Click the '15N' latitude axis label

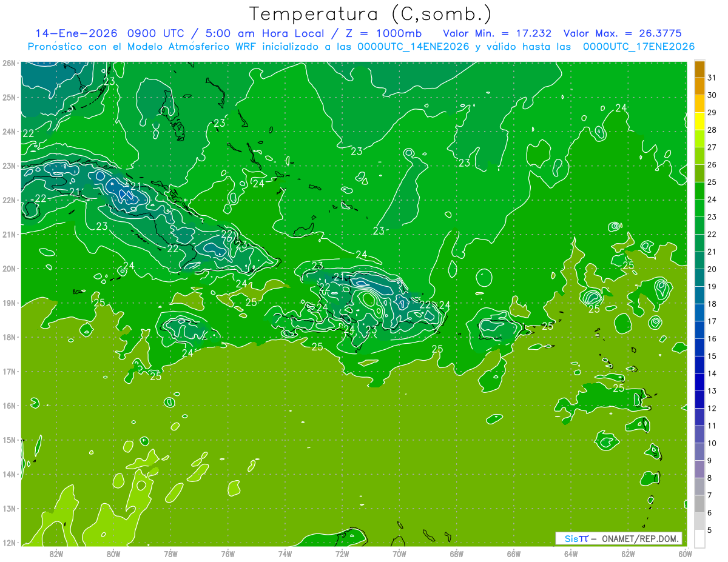pos(9,440)
